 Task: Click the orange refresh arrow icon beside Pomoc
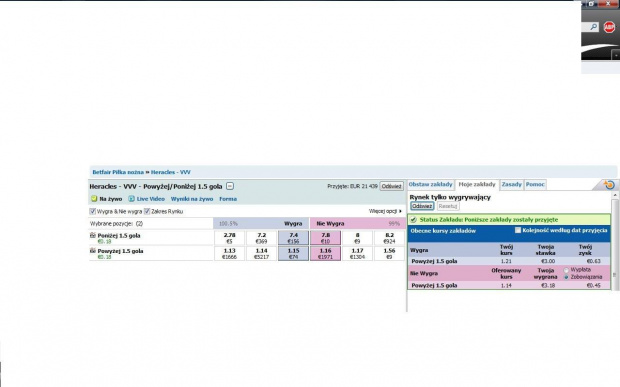click(x=609, y=185)
